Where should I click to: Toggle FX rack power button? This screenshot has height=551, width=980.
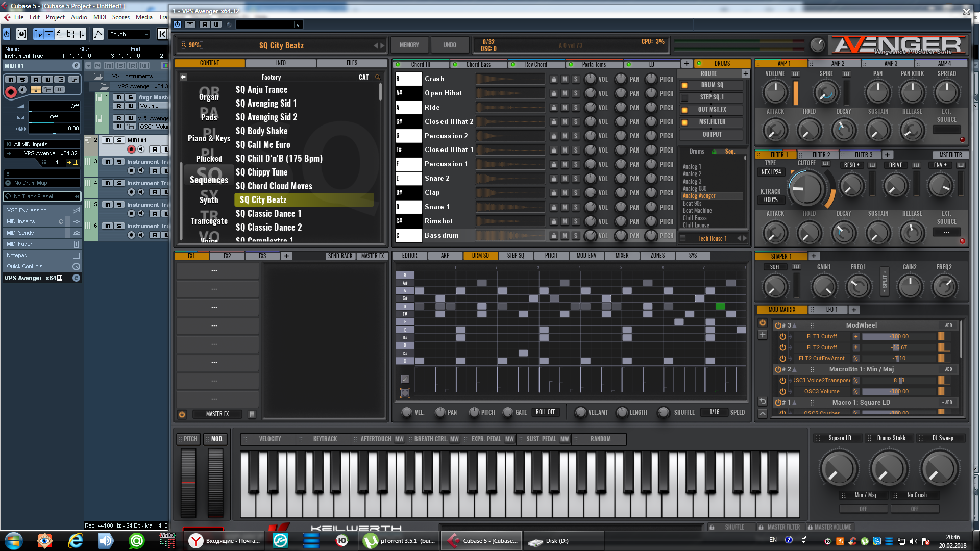(182, 414)
